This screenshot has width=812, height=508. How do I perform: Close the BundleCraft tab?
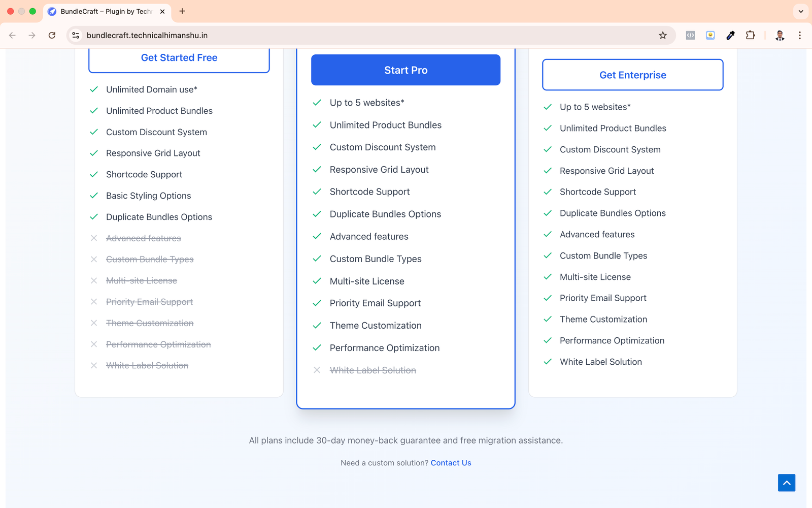pyautogui.click(x=162, y=11)
